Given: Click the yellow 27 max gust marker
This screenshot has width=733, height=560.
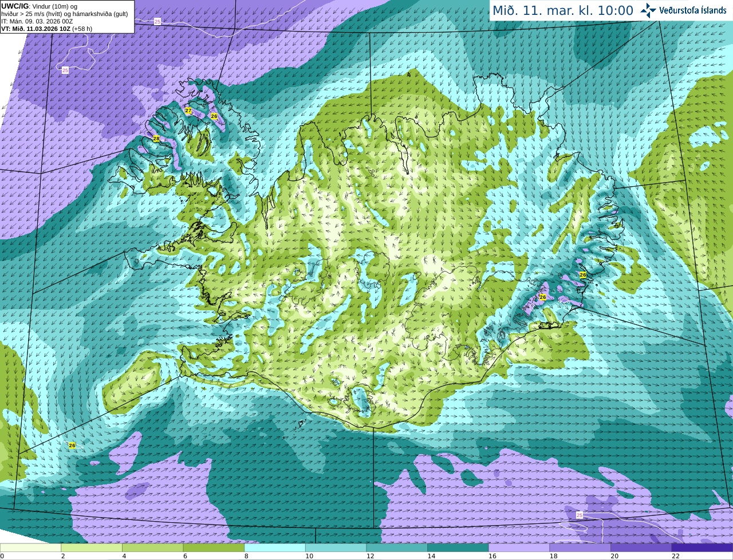Looking at the screenshot, I should coord(188,111).
